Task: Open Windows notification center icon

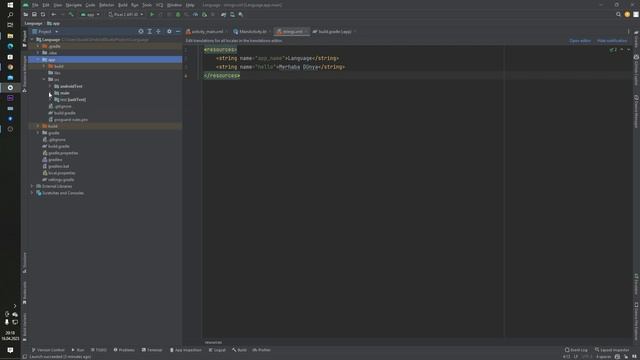Action: click(10, 350)
